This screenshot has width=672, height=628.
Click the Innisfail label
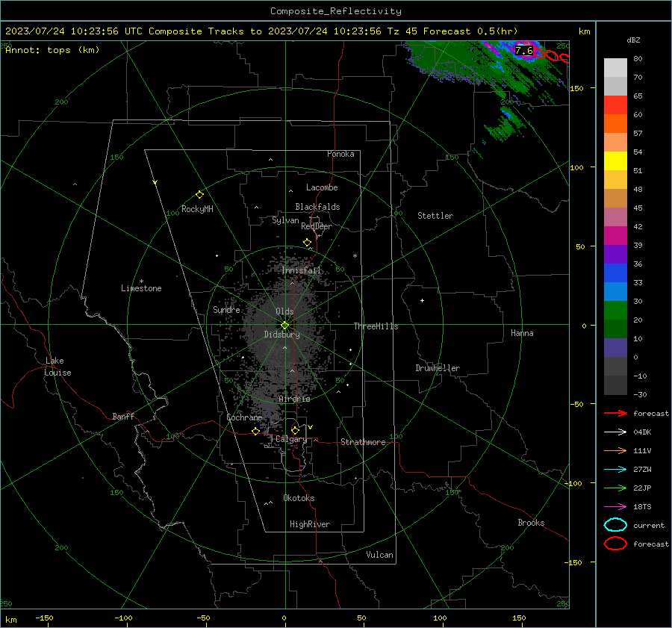(302, 270)
